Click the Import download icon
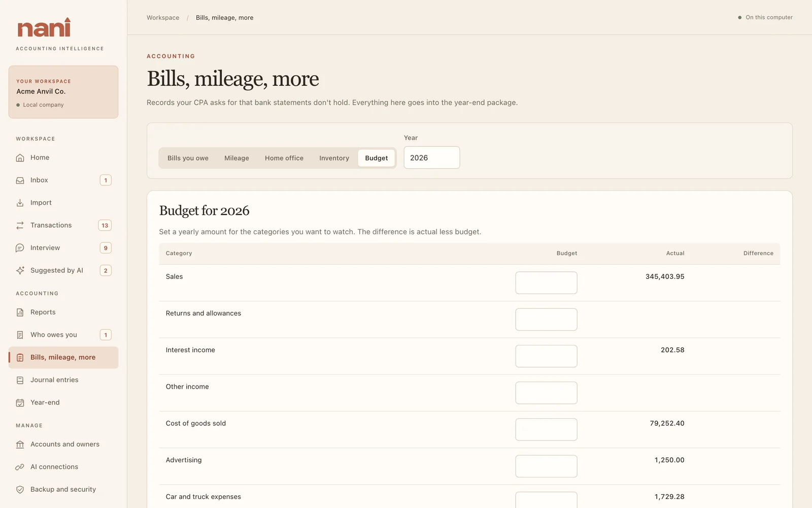Viewport: 812px width, 508px height. pyautogui.click(x=20, y=203)
